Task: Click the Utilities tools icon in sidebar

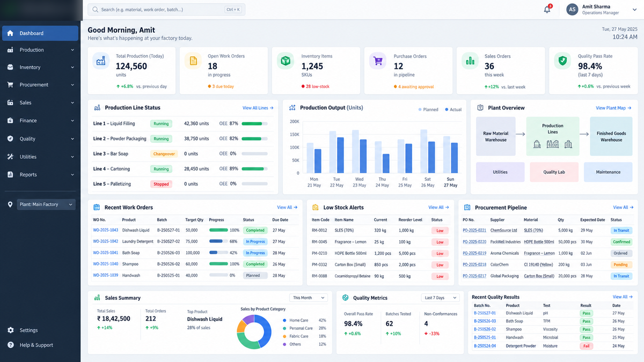Action: point(10,157)
